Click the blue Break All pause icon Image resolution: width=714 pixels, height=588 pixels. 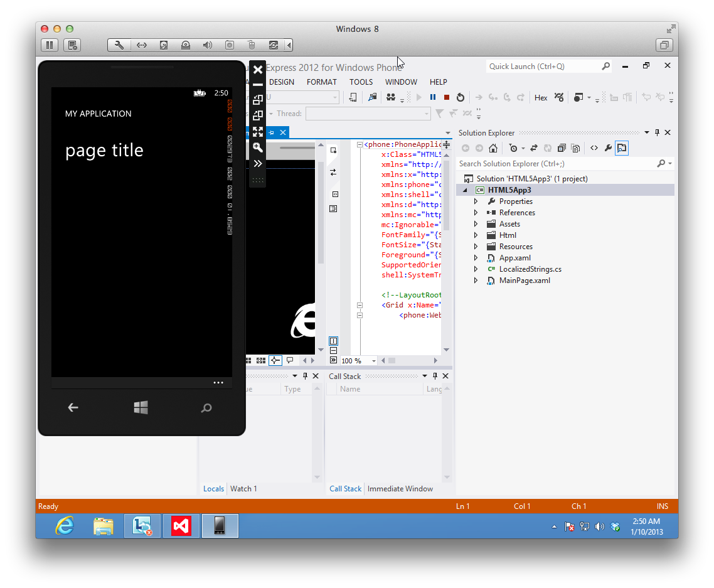432,97
